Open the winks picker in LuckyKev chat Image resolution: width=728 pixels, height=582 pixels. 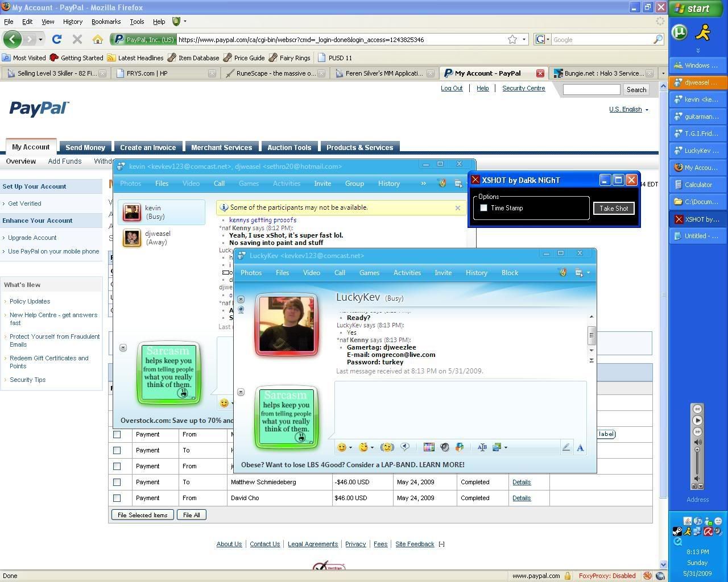(x=366, y=447)
